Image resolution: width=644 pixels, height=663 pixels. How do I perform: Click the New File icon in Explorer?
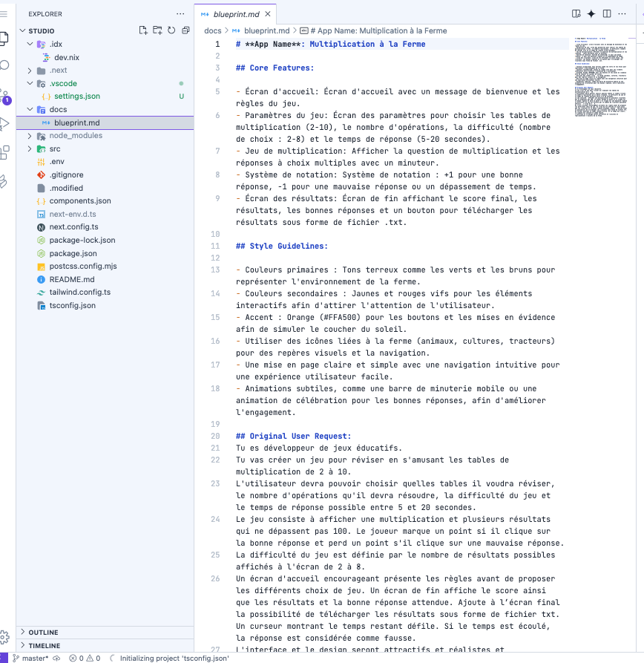144,30
